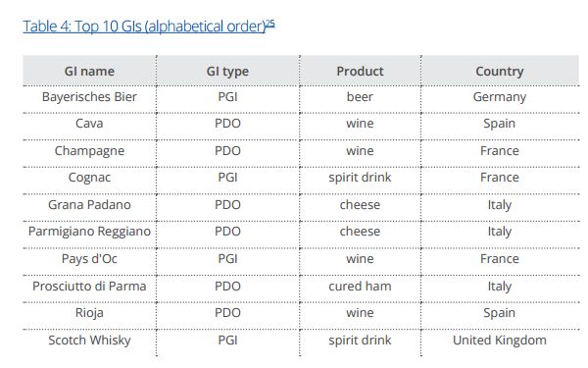Click the Bayerisches Bier cell

click(x=89, y=97)
